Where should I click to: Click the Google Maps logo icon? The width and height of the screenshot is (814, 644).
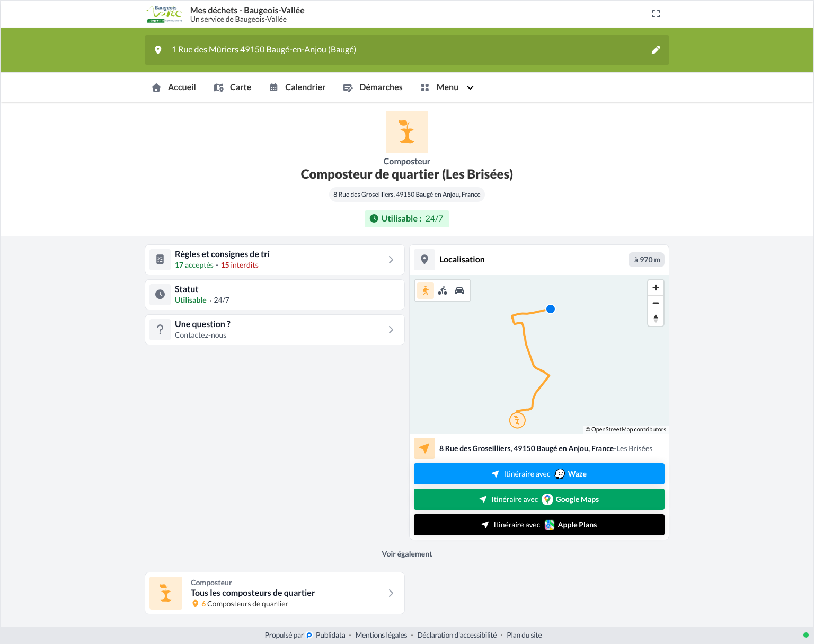[547, 499]
